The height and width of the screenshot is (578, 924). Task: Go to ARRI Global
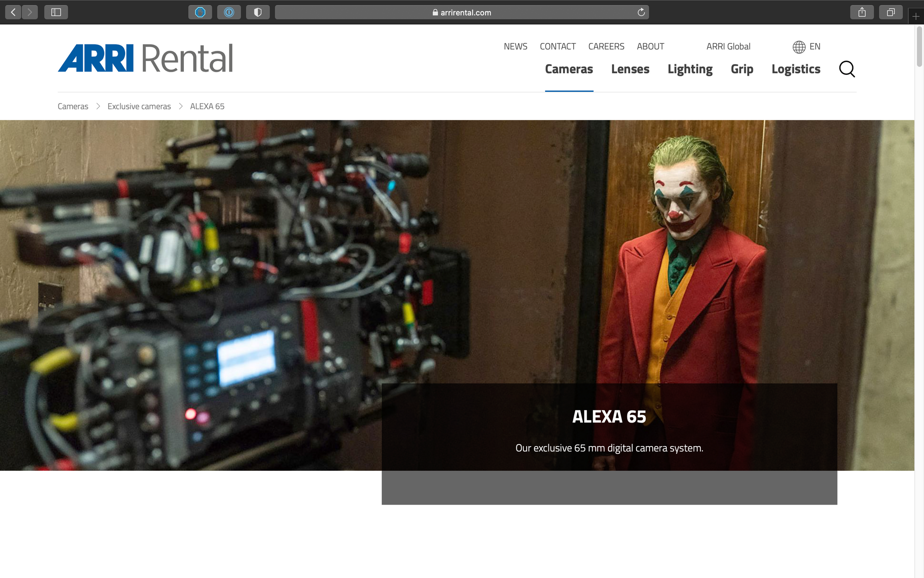point(728,47)
